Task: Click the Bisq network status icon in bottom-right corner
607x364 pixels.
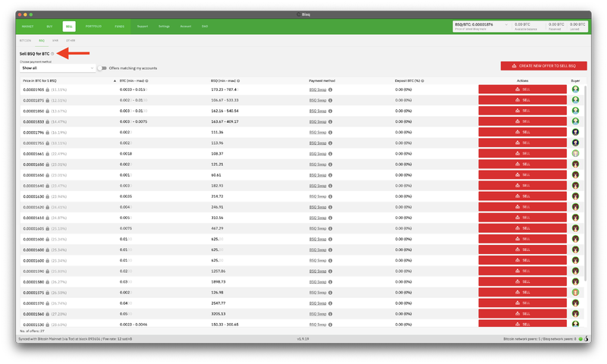Action: 582,339
